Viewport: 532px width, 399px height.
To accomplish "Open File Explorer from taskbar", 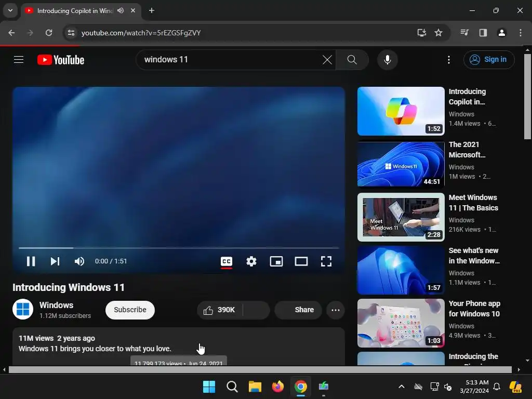I will 255,387.
